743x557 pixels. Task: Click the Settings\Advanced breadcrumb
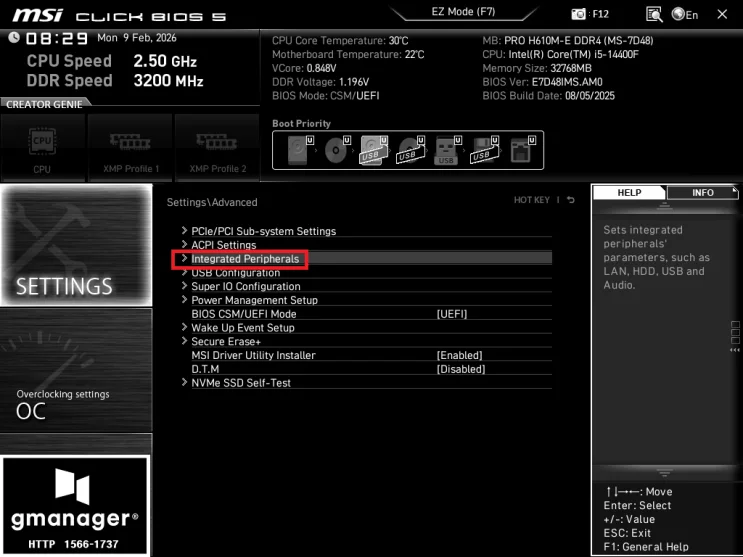pyautogui.click(x=212, y=202)
